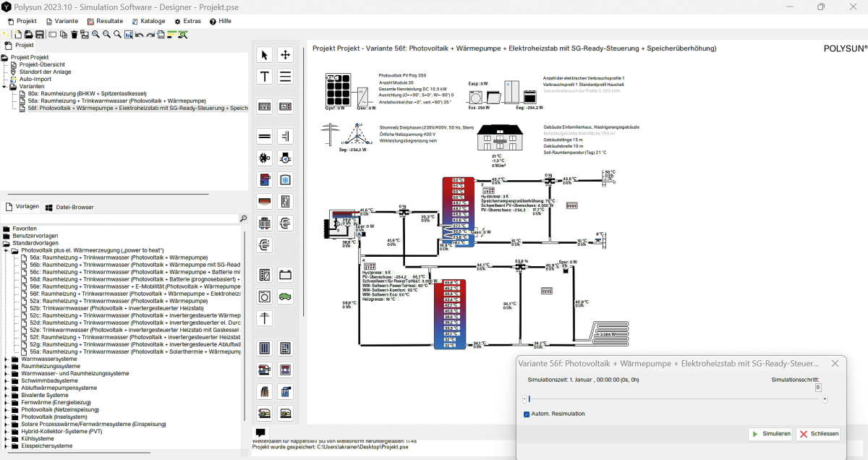Image resolution: width=868 pixels, height=460 pixels.
Task: Select the arrow pointer tool in palette
Action: [x=265, y=55]
